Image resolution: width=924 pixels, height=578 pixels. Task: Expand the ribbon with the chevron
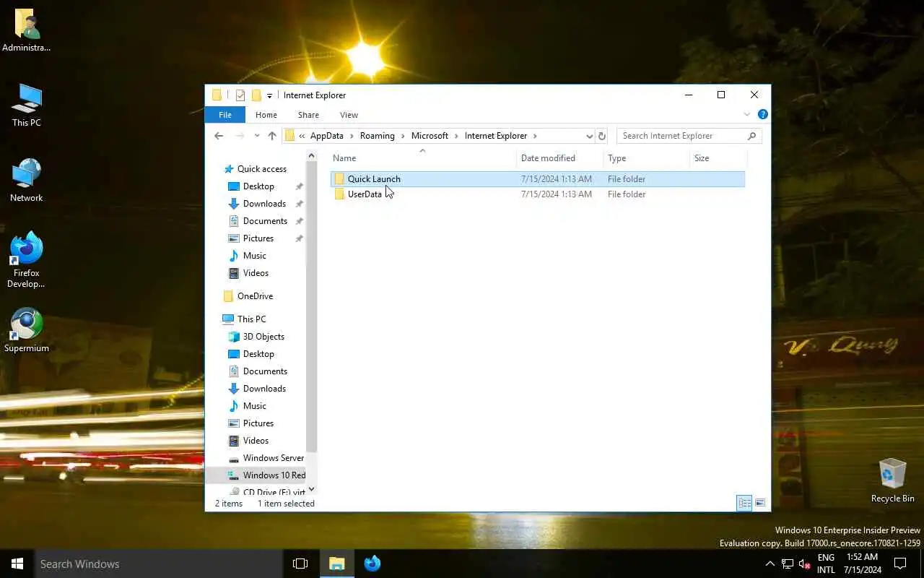pos(747,114)
